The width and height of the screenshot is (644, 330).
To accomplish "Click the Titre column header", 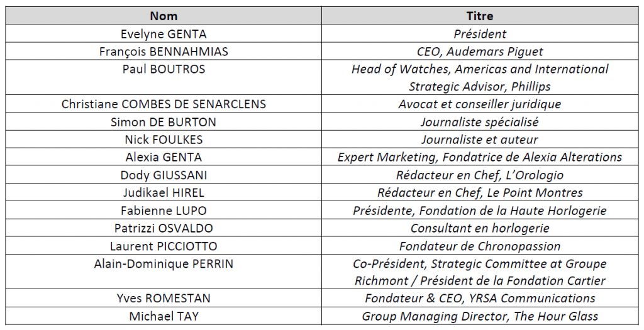I will [x=480, y=16].
